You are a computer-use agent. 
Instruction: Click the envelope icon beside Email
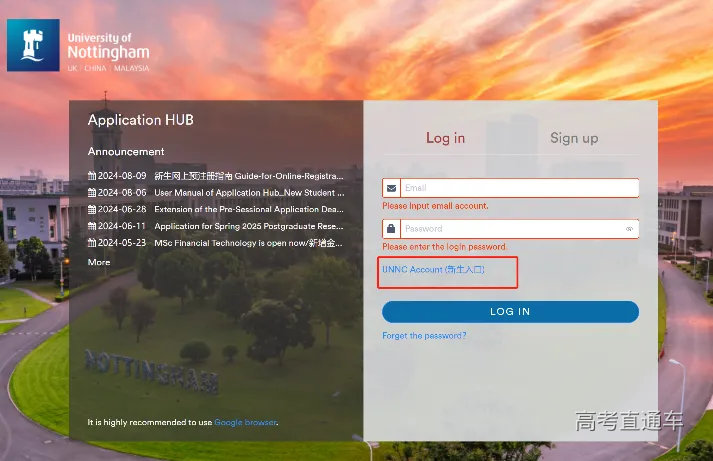391,188
